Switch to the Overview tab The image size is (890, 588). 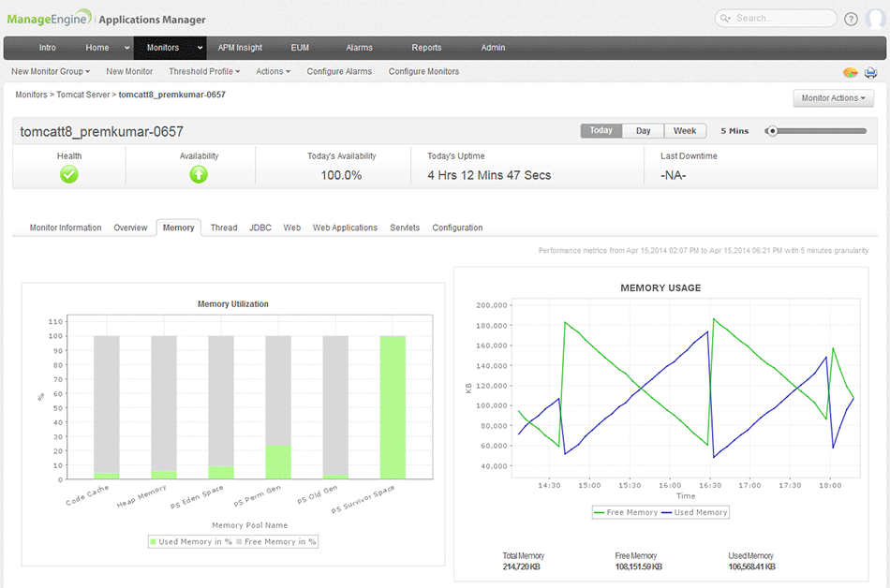(130, 228)
